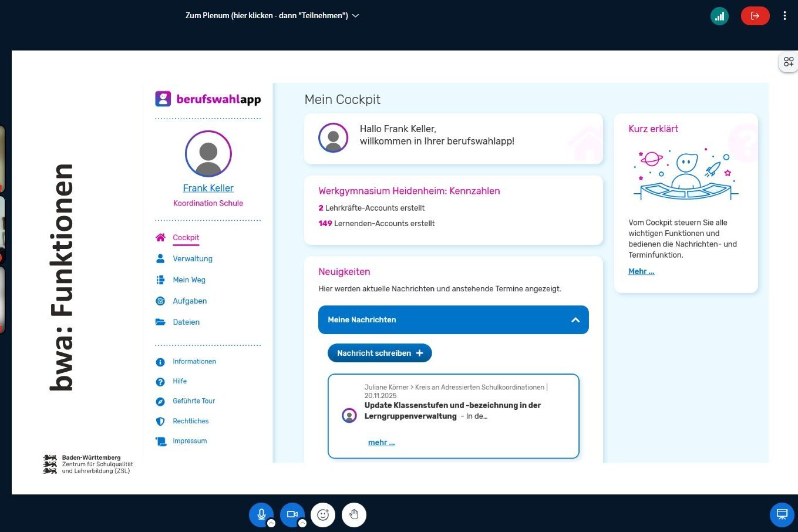This screenshot has width=798, height=532.
Task: Click the checkmark icon beside Aufgaben
Action: click(160, 301)
